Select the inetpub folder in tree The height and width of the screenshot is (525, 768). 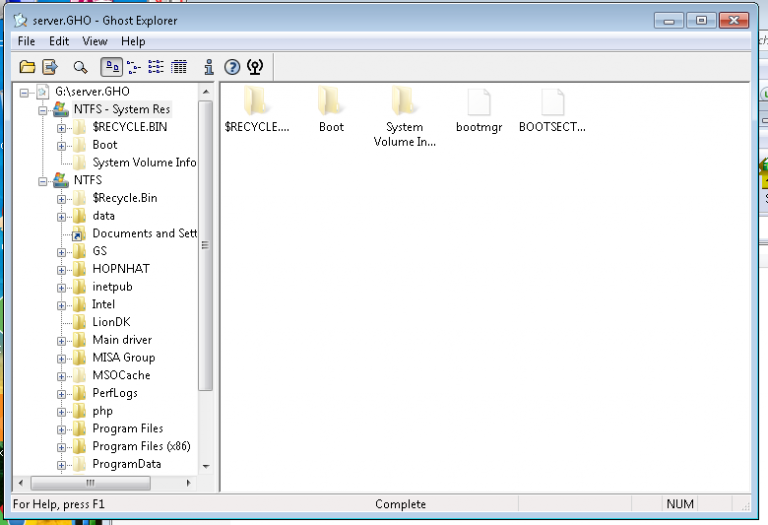tap(112, 287)
